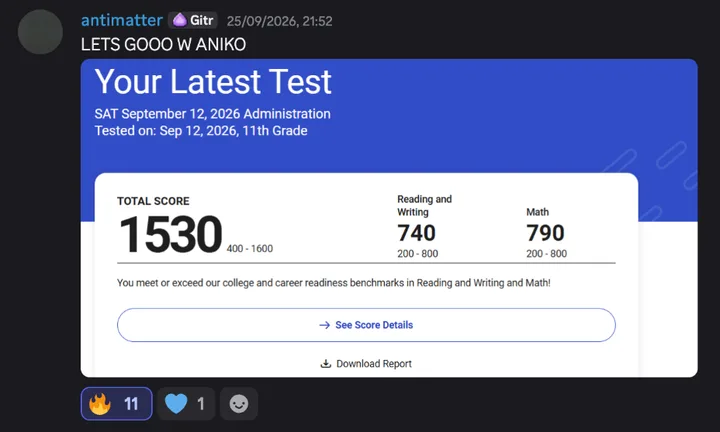Open the SAT score image attachment
This screenshot has height=432, width=720.
point(389,218)
